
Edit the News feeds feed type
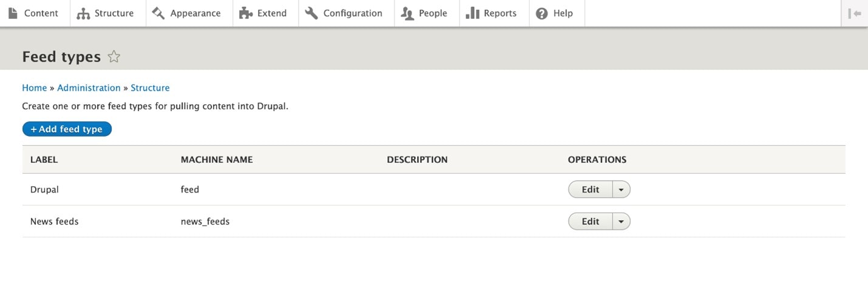590,222
